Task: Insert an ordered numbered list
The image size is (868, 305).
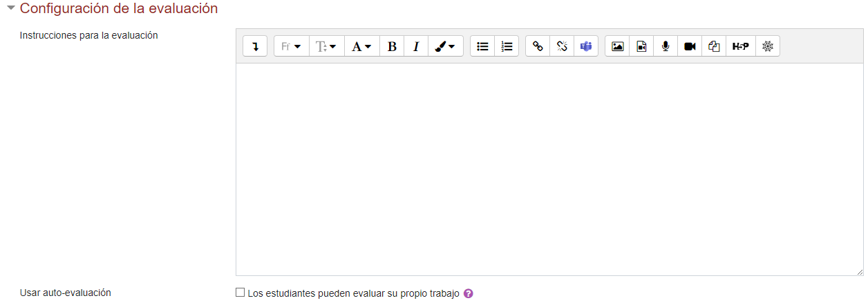Action: [x=507, y=46]
